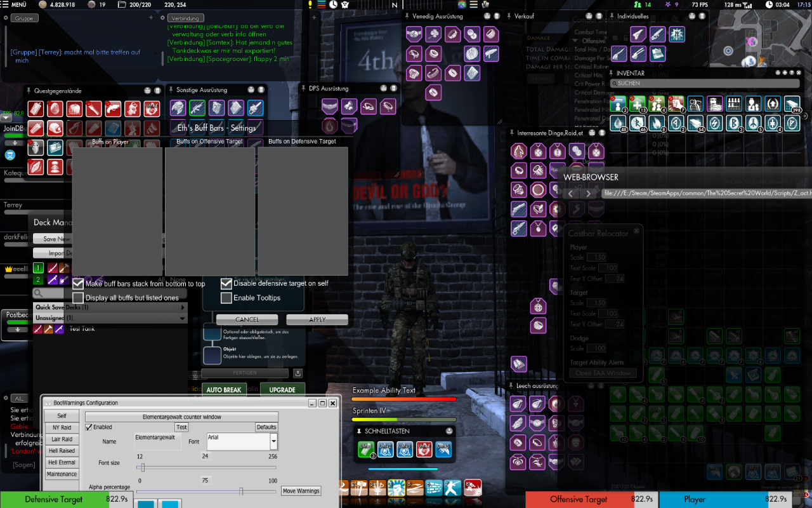
Task: Click the clock icon in top bar
Action: tap(769, 4)
